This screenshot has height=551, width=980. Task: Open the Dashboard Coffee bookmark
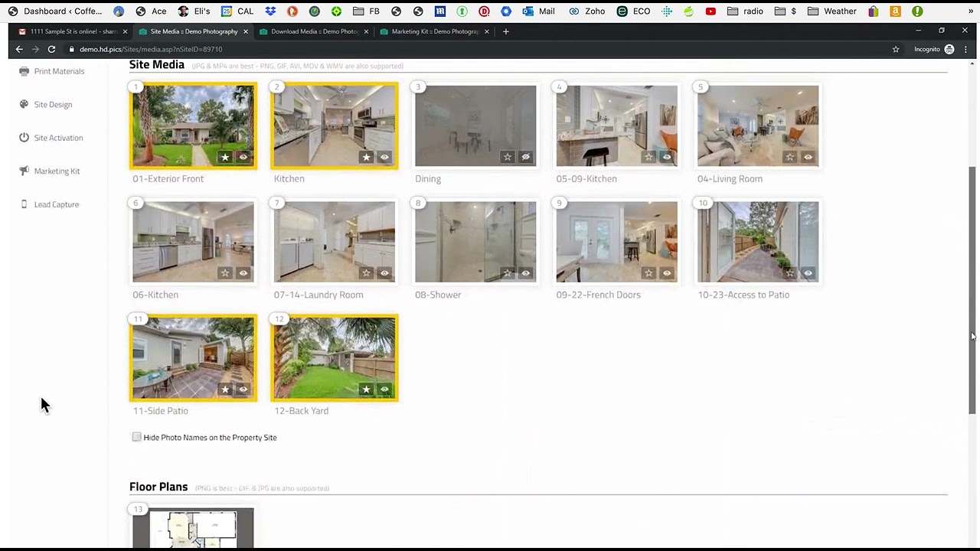pyautogui.click(x=54, y=11)
